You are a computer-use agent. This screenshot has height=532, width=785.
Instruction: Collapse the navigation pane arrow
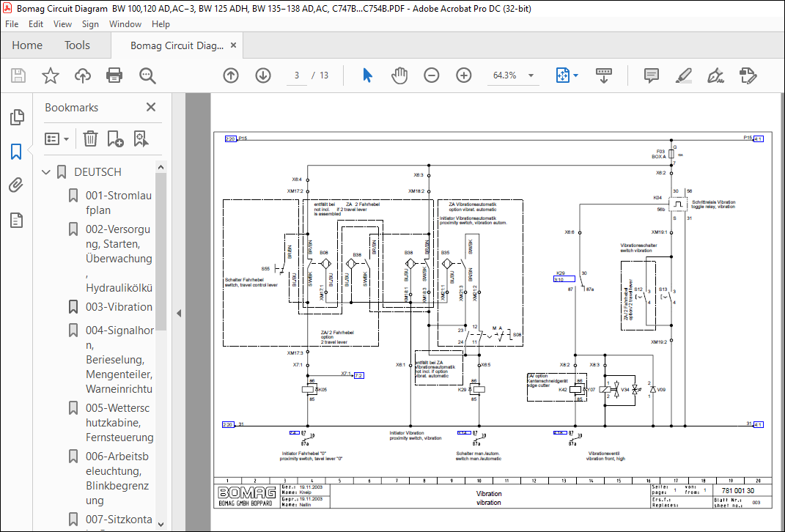[x=179, y=314]
